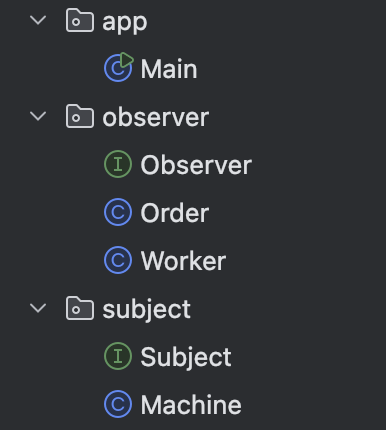Click the runnable class icon beside Main
386x430 pixels.
[x=119, y=67]
